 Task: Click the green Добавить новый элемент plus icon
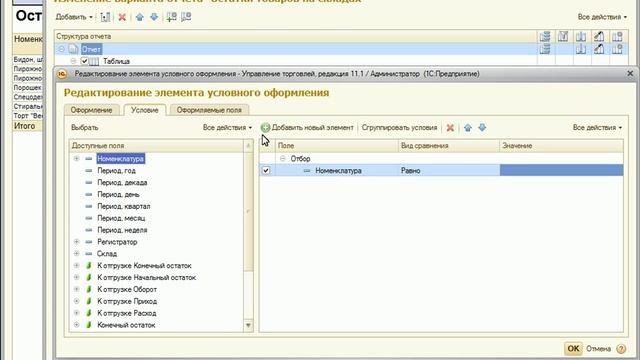click(265, 128)
